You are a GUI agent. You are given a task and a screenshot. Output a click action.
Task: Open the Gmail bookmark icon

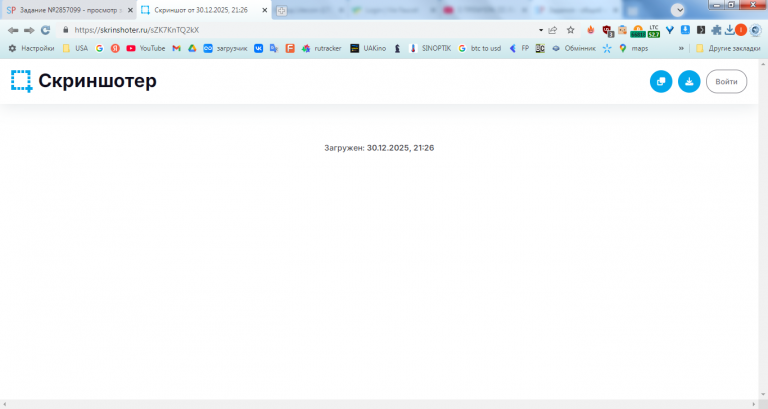pyautogui.click(x=176, y=48)
